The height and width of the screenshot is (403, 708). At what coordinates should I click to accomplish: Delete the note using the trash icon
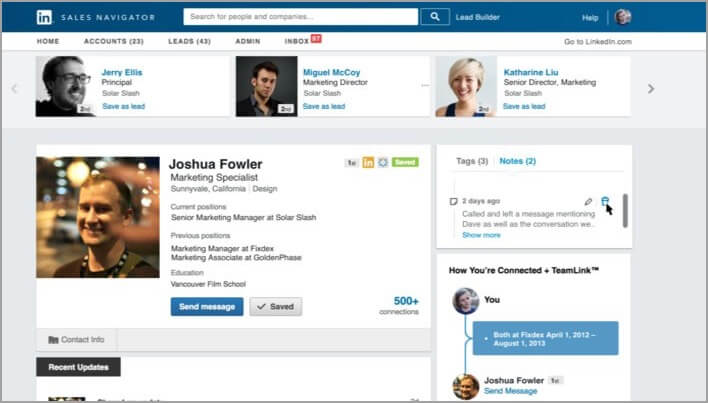tap(605, 201)
